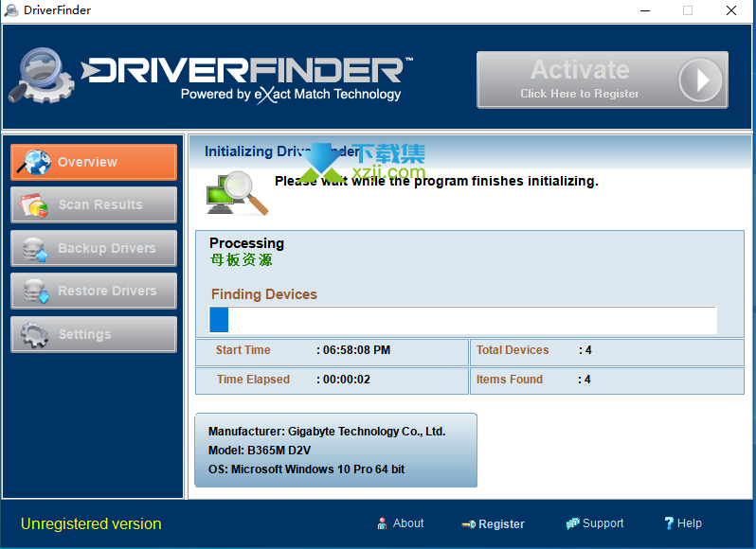Click the Settings gear icon
The height and width of the screenshot is (549, 756).
point(34,335)
